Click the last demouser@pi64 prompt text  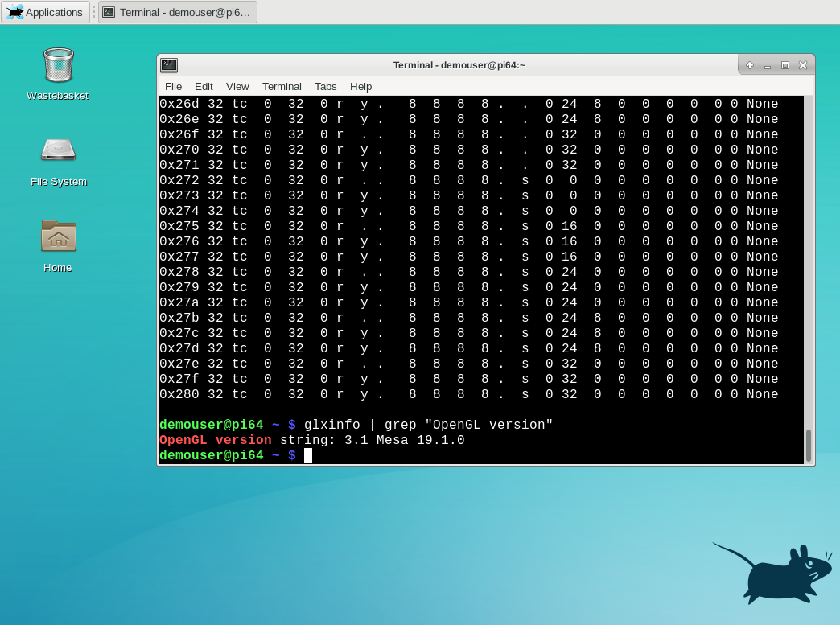(x=212, y=455)
